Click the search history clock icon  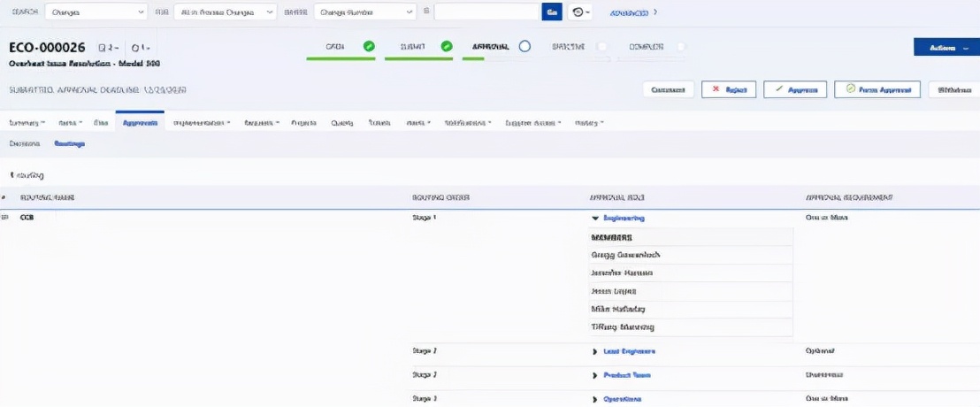point(578,12)
